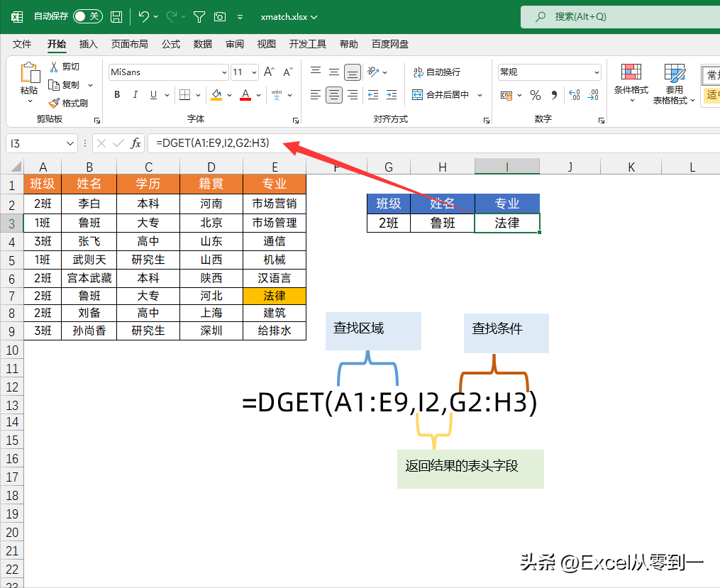Click the percent style icon
The width and height of the screenshot is (720, 588).
[536, 95]
